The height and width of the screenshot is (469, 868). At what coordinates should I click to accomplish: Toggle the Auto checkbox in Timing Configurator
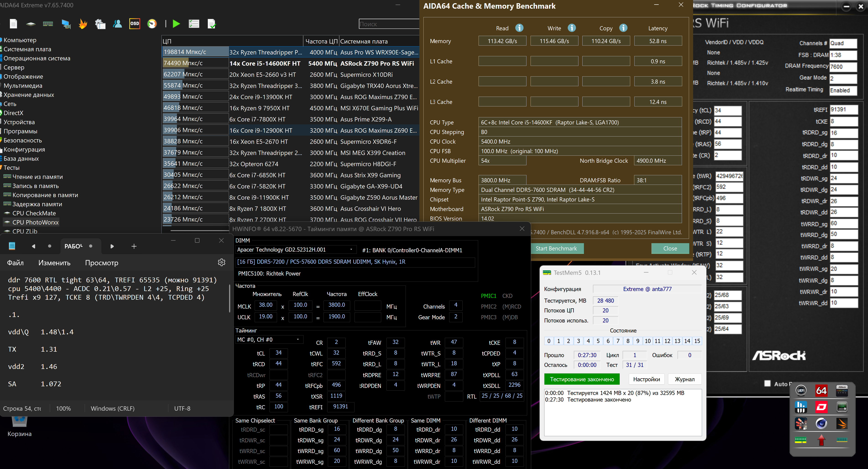coord(767,384)
